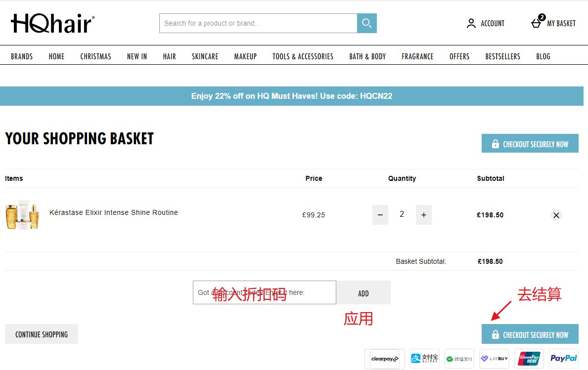
Task: Click the discount code input field
Action: (265, 292)
